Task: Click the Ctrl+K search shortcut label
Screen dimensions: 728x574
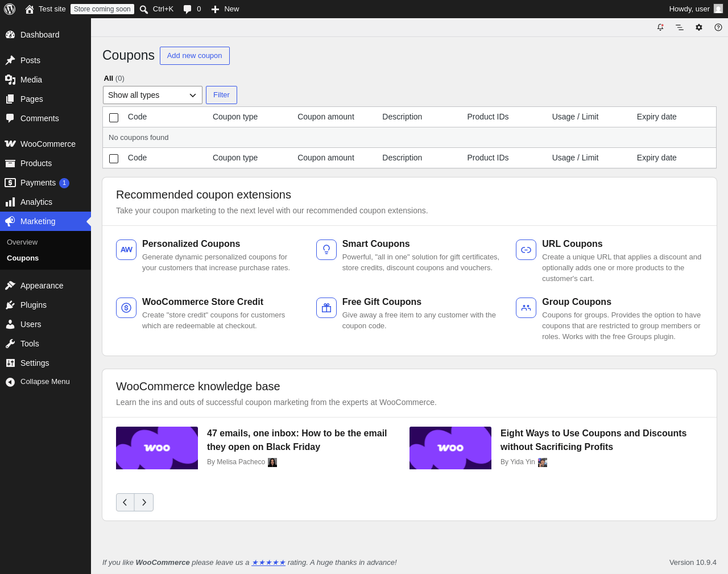Action: coord(163,9)
